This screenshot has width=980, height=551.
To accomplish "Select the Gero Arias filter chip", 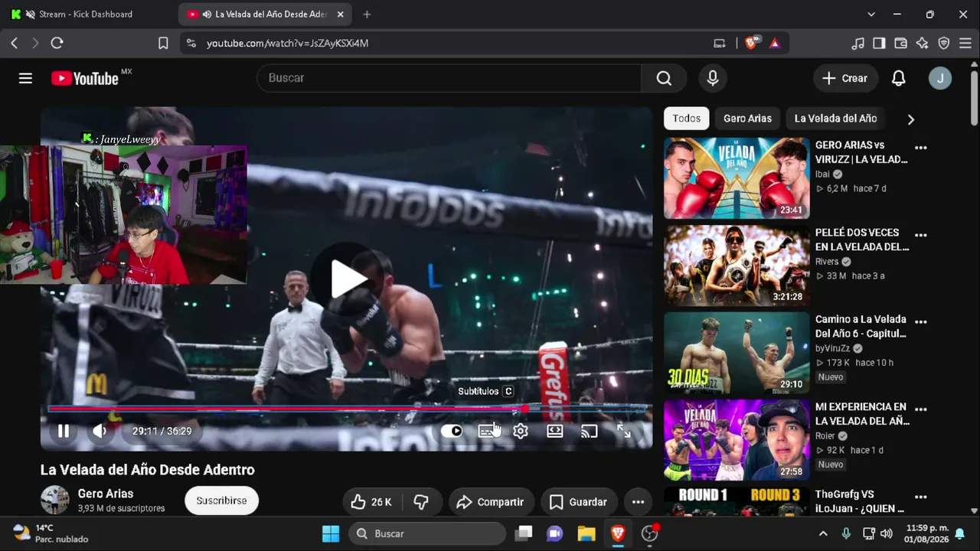I will pyautogui.click(x=747, y=119).
